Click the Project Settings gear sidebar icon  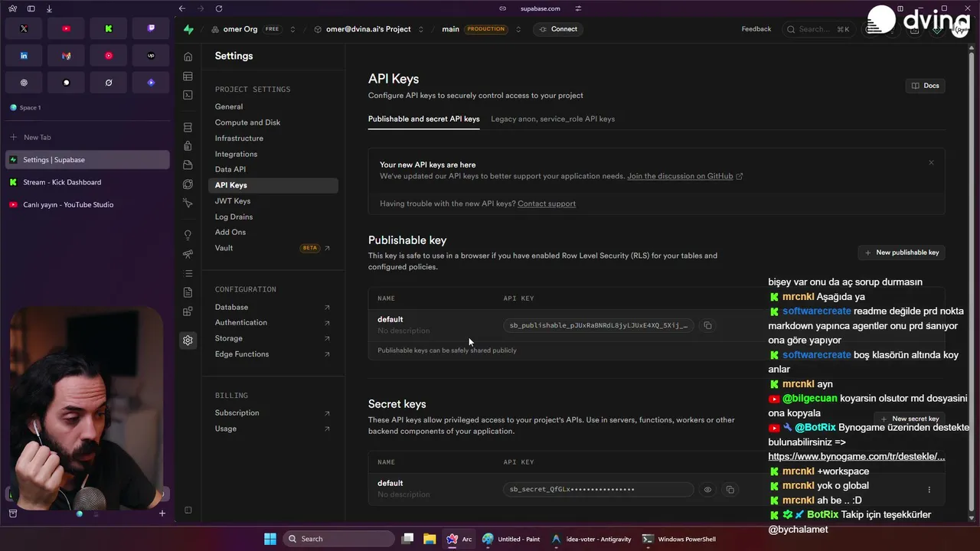click(x=188, y=341)
